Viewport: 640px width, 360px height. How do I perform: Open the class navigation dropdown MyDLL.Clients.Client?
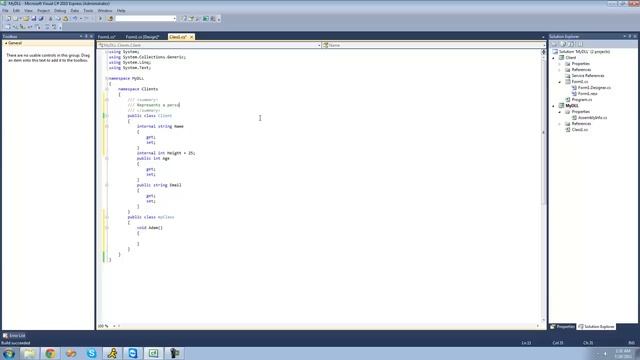pyautogui.click(x=209, y=45)
